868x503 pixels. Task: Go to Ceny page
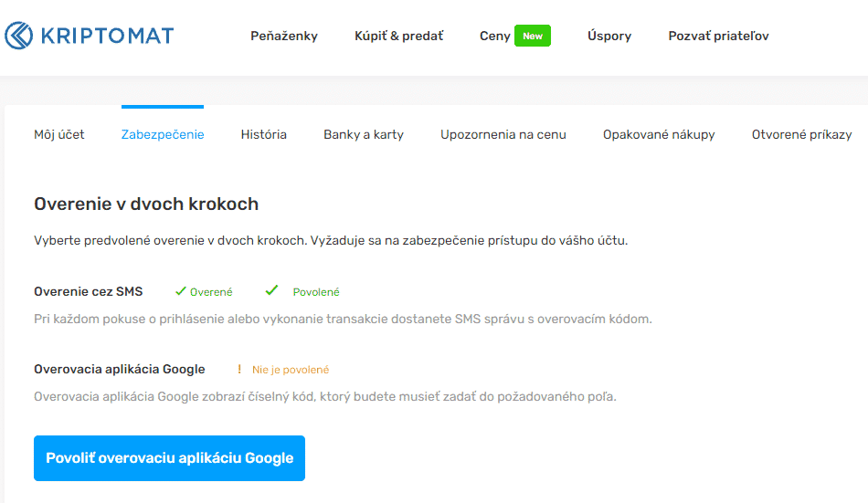click(x=494, y=37)
